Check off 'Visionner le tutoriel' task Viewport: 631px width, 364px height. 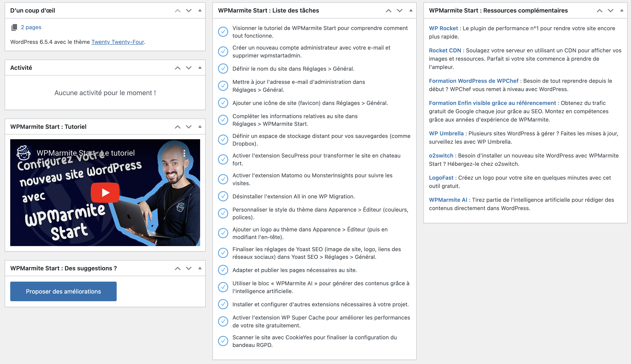click(223, 32)
